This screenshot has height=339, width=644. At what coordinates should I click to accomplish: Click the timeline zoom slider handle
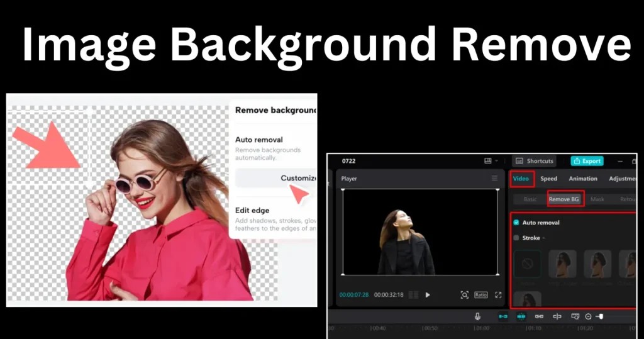pos(601,316)
